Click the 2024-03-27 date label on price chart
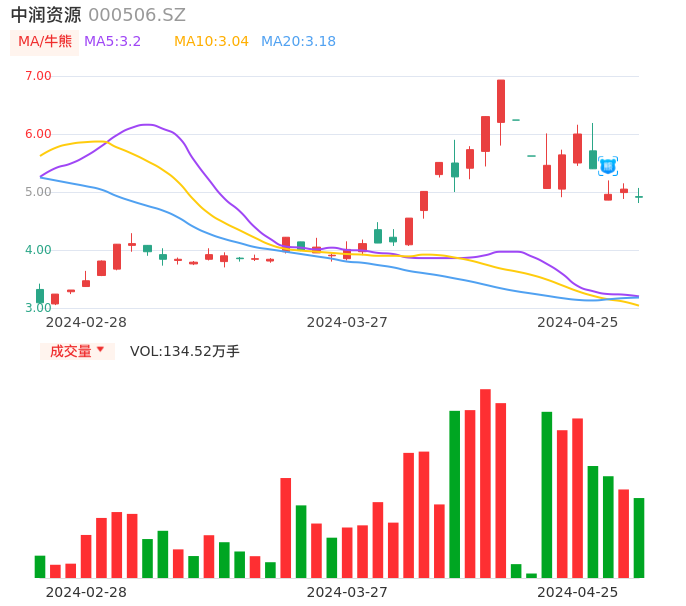Image resolution: width=686 pixels, height=606 pixels. click(346, 322)
